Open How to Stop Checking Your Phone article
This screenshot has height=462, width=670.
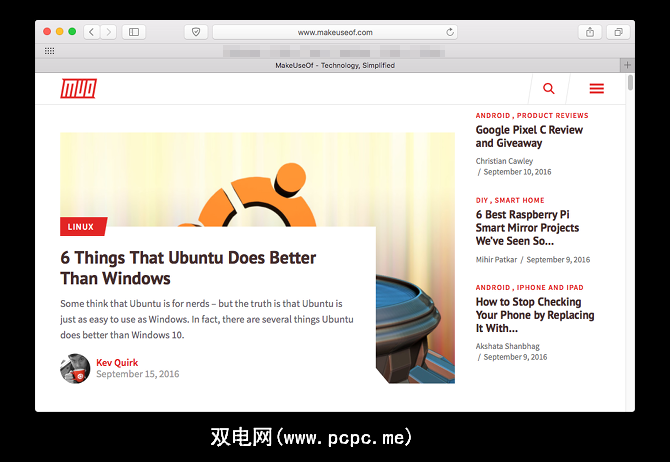tap(535, 315)
